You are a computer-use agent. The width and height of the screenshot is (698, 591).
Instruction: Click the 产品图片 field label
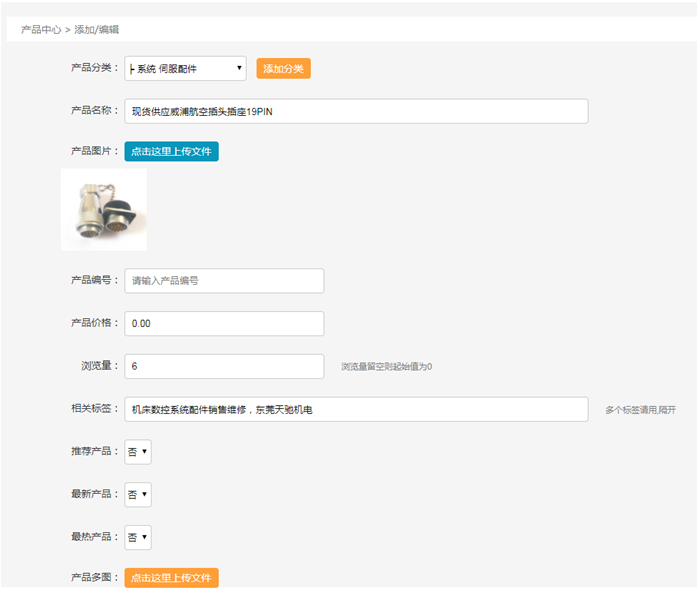(x=94, y=151)
